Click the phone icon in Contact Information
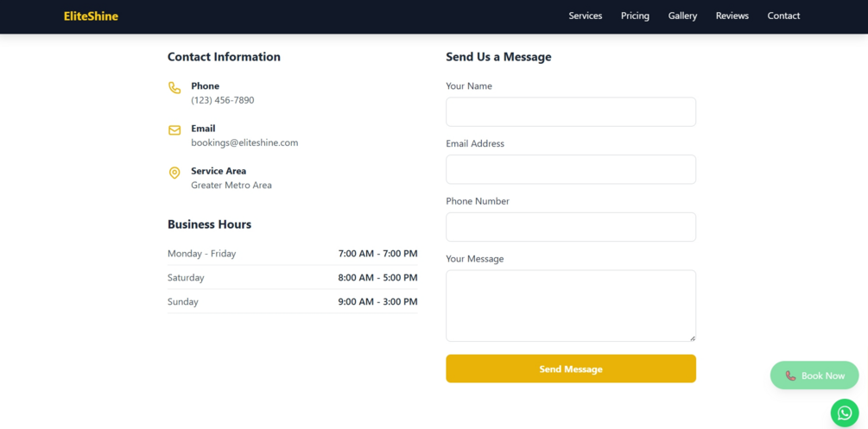Screen dimensions: 868x429 tap(174, 88)
